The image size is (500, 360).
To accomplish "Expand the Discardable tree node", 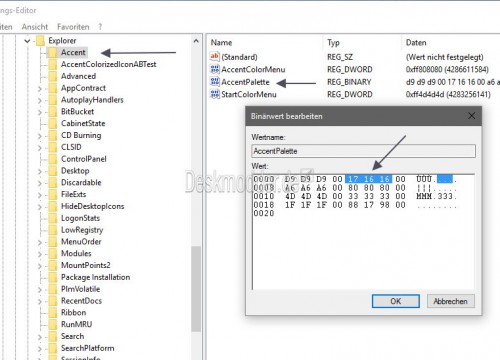I will [x=40, y=183].
